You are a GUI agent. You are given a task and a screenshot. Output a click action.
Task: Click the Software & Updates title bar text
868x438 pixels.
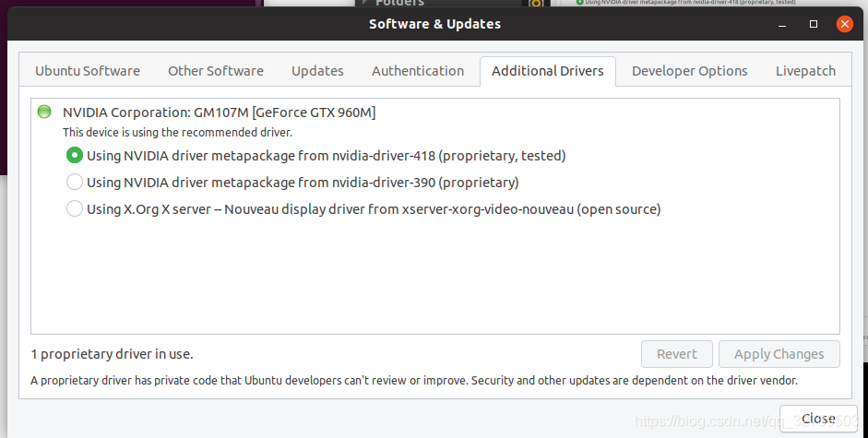click(434, 24)
